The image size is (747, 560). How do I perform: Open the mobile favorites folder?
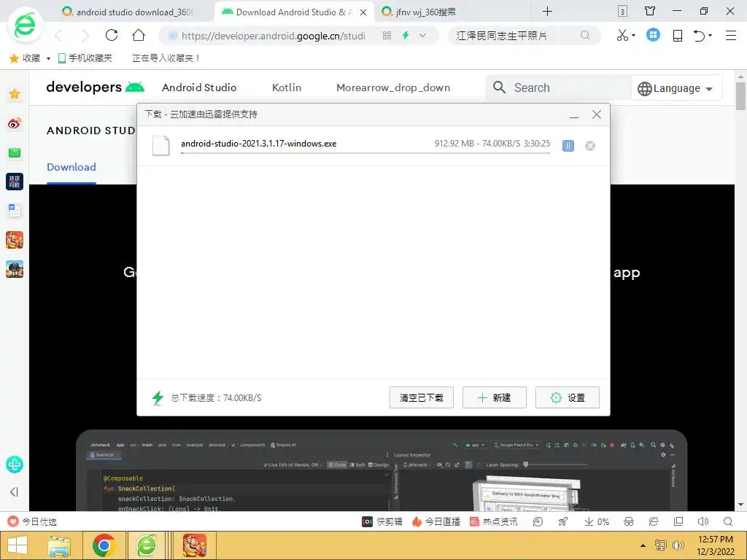[85, 58]
